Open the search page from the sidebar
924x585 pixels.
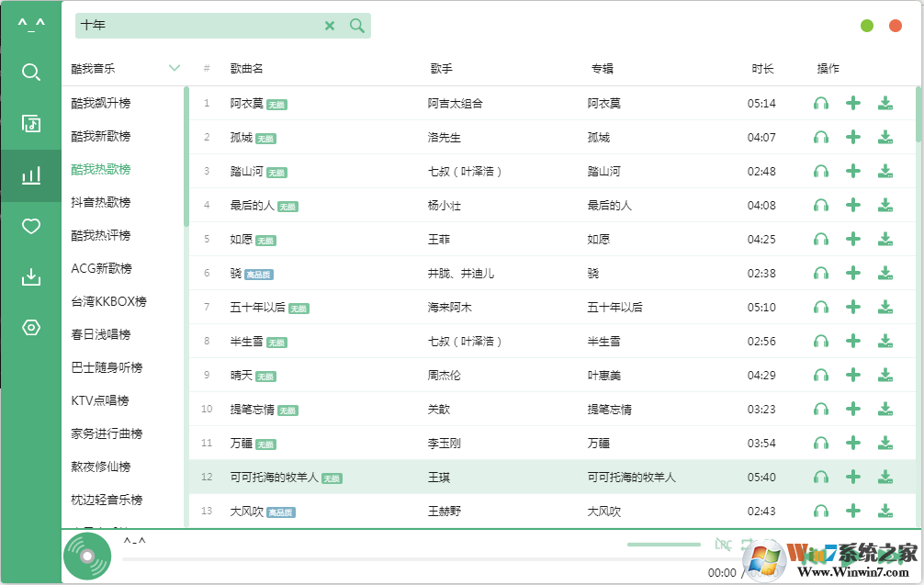(x=30, y=72)
